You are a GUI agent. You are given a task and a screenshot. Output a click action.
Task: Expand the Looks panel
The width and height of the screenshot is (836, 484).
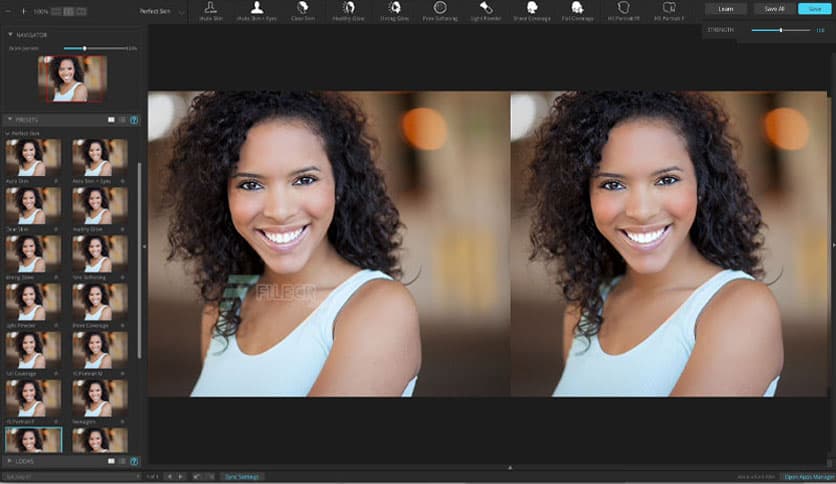[10, 461]
